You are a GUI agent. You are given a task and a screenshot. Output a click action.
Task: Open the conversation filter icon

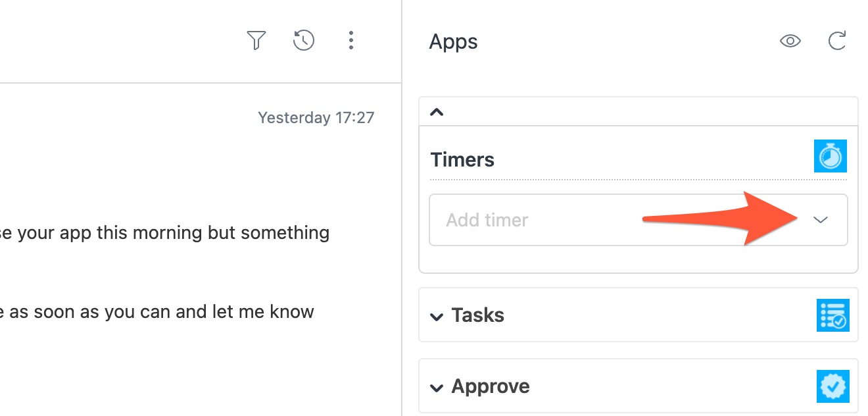[256, 41]
